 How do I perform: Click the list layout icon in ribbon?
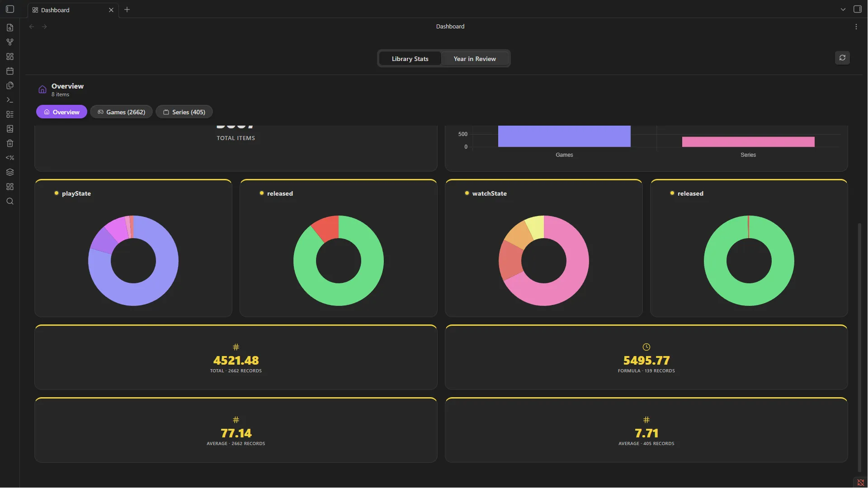[x=10, y=114]
